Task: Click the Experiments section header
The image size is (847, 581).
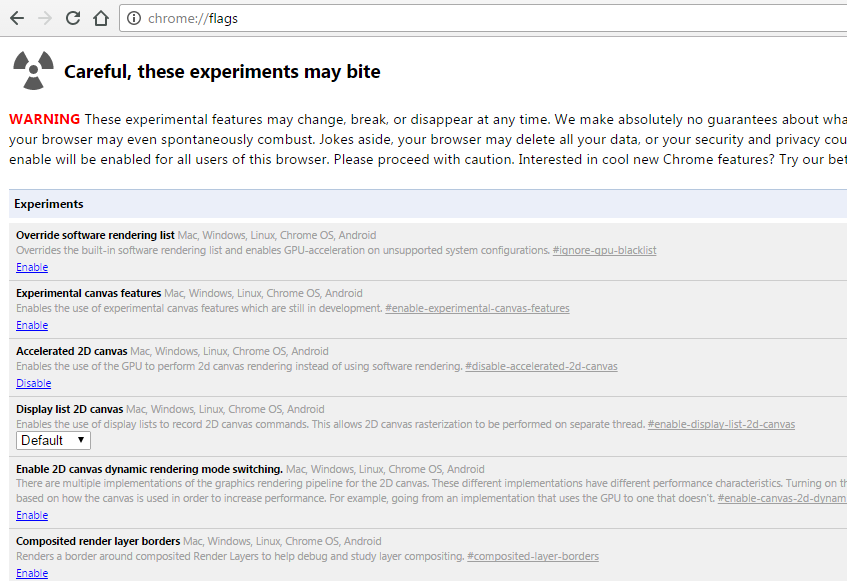Action: coord(428,204)
